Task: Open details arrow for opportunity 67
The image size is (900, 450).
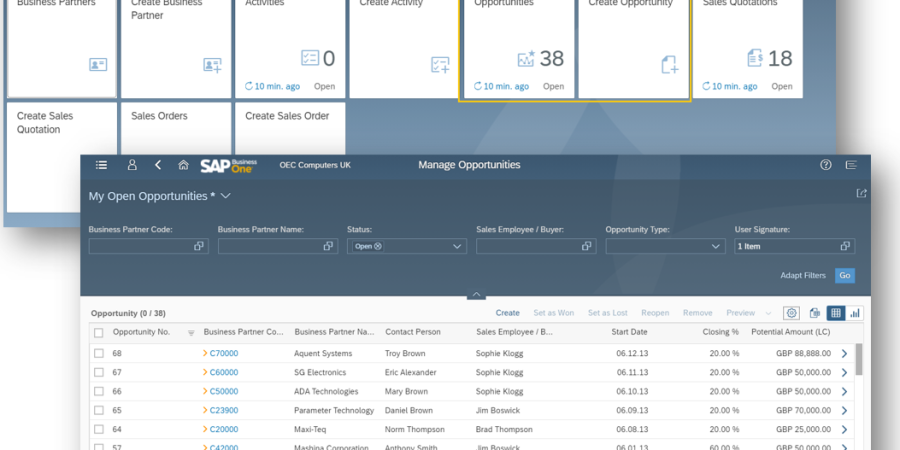Action: tap(844, 373)
